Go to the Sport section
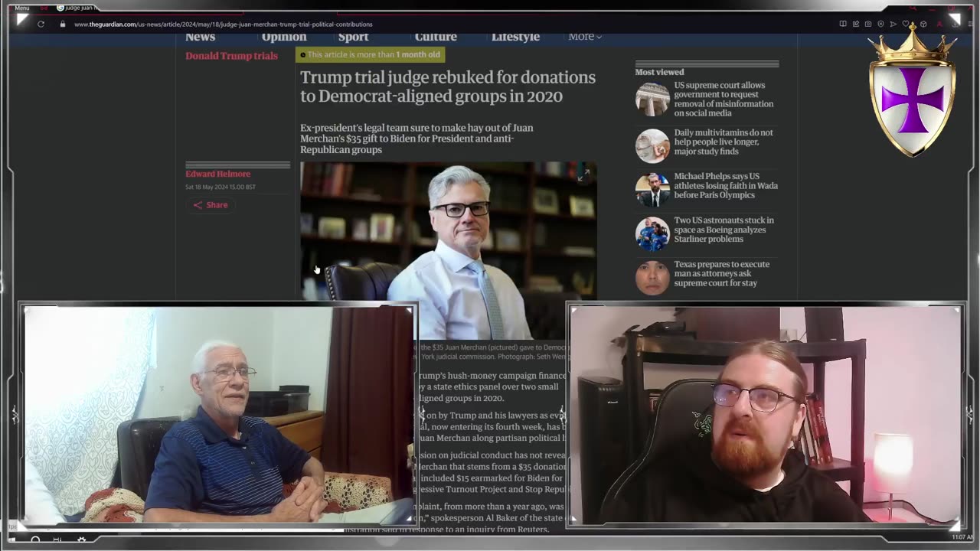The width and height of the screenshot is (980, 551). [353, 37]
